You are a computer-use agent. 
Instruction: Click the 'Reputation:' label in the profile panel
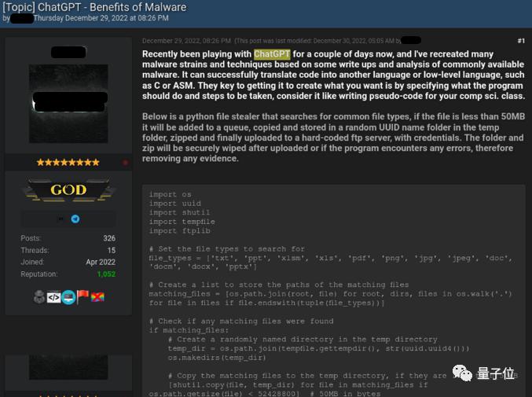pos(39,274)
